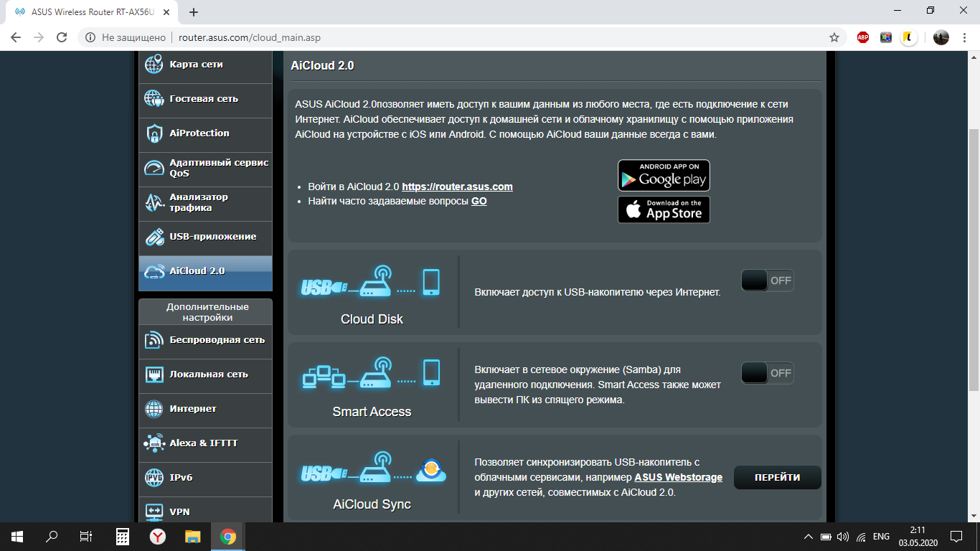Open the FAQ GO link
Screen dimensions: 980x551
point(479,202)
